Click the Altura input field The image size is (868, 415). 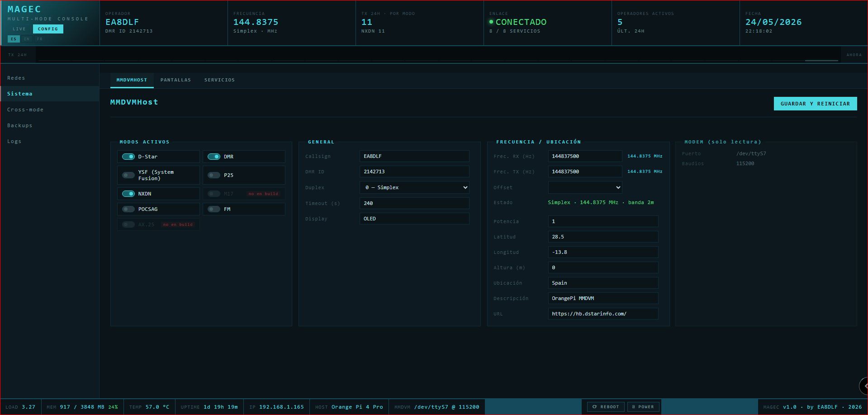pos(603,267)
